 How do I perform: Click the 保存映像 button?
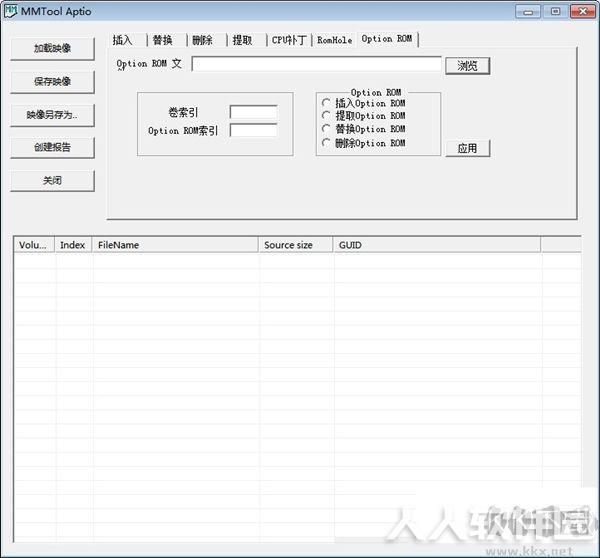click(x=52, y=82)
